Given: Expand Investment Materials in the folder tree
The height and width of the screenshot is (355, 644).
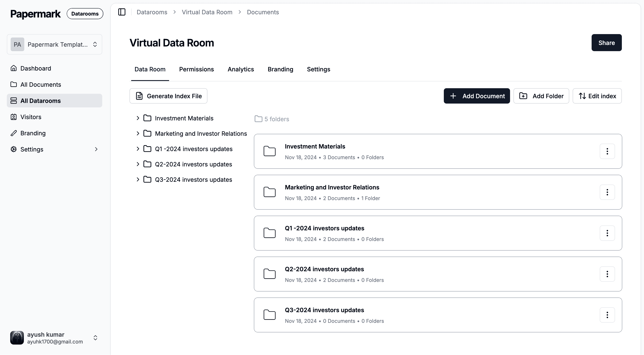Looking at the screenshot, I should (x=138, y=118).
